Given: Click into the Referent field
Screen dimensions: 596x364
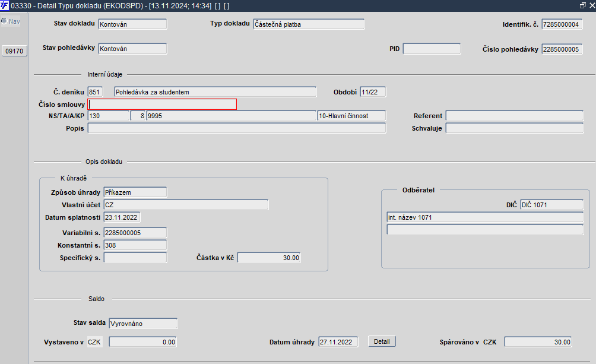Looking at the screenshot, I should pos(514,116).
